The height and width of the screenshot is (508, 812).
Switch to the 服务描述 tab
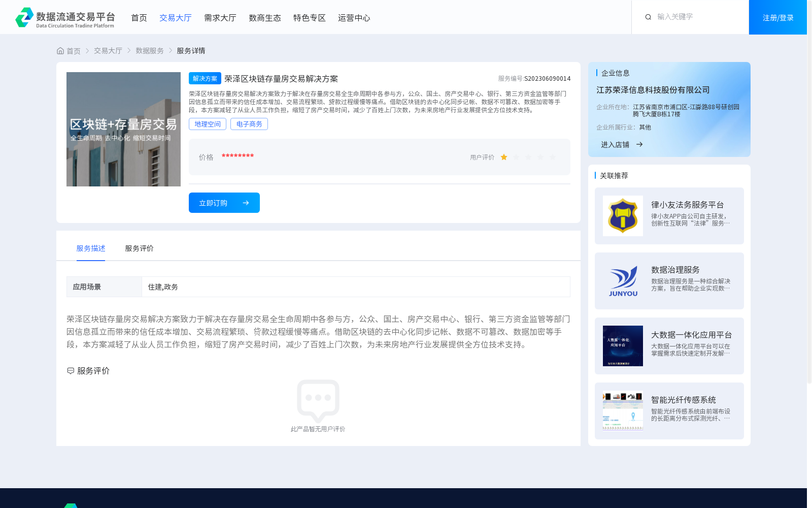pyautogui.click(x=91, y=248)
